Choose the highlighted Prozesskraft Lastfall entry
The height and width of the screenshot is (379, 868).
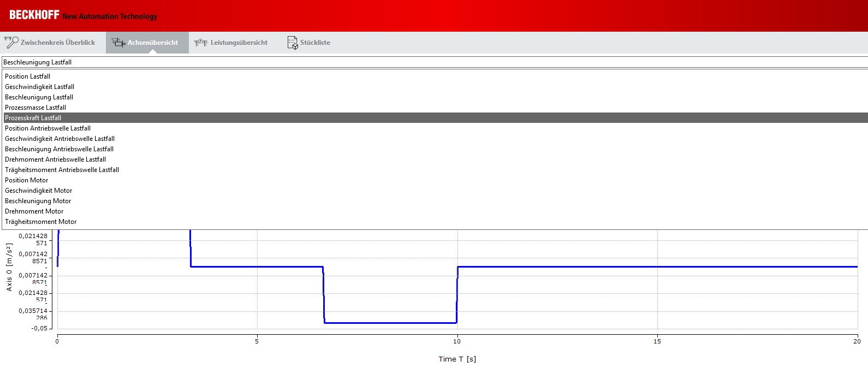(x=436, y=118)
